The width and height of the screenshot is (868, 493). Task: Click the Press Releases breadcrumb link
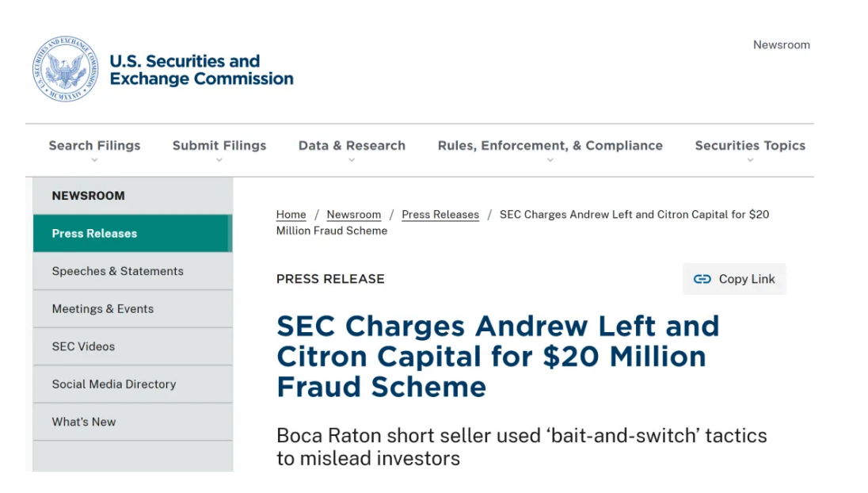(440, 215)
